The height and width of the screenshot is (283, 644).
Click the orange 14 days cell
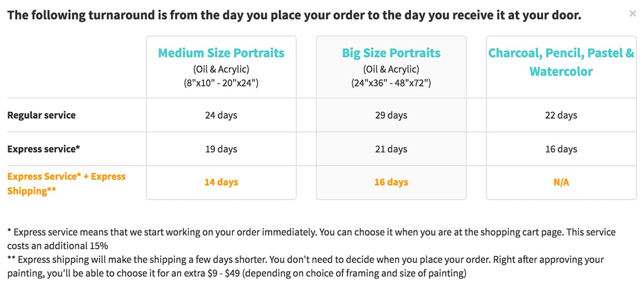point(221,183)
